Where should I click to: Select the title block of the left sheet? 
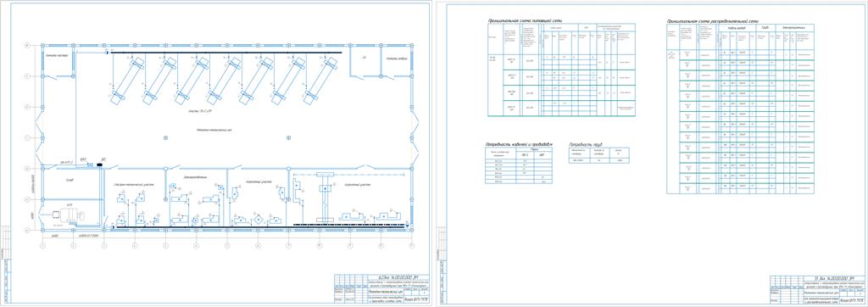tap(381, 288)
